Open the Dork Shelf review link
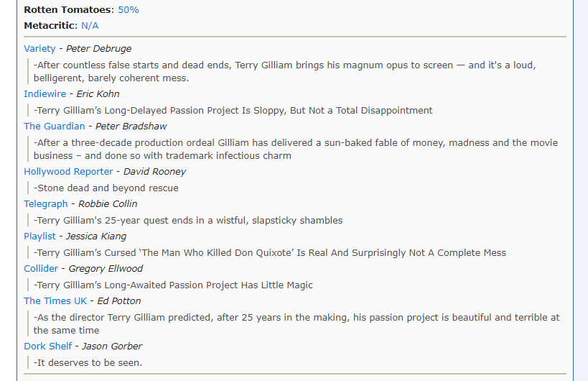Viewport: 588px width, 381px height. pyautogui.click(x=47, y=346)
